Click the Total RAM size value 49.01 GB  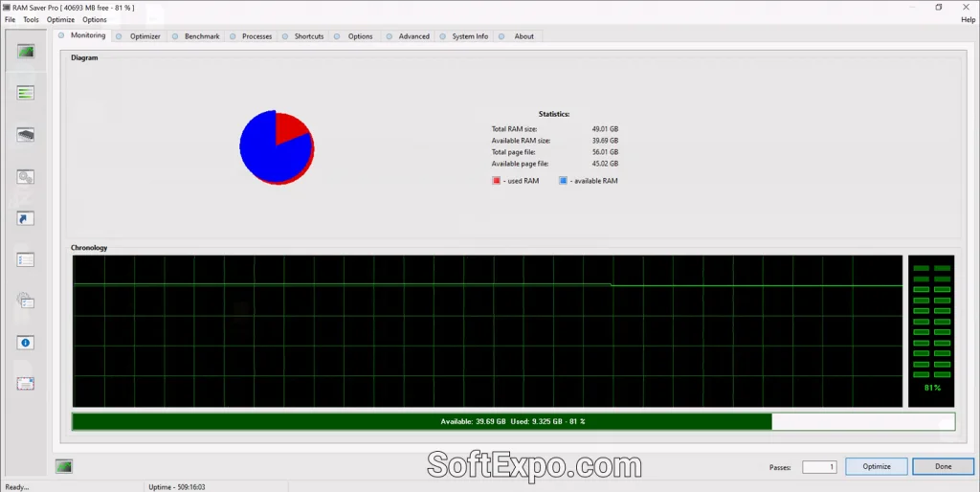tap(605, 129)
